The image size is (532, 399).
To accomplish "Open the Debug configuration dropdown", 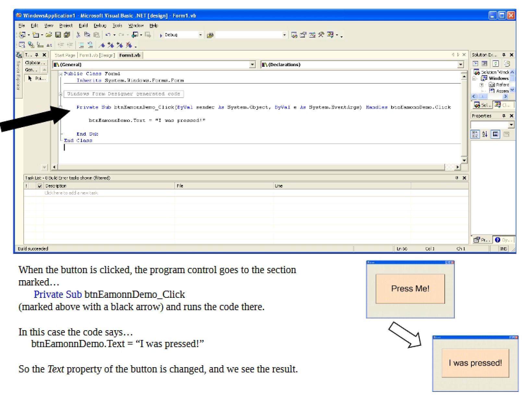I will click(200, 35).
